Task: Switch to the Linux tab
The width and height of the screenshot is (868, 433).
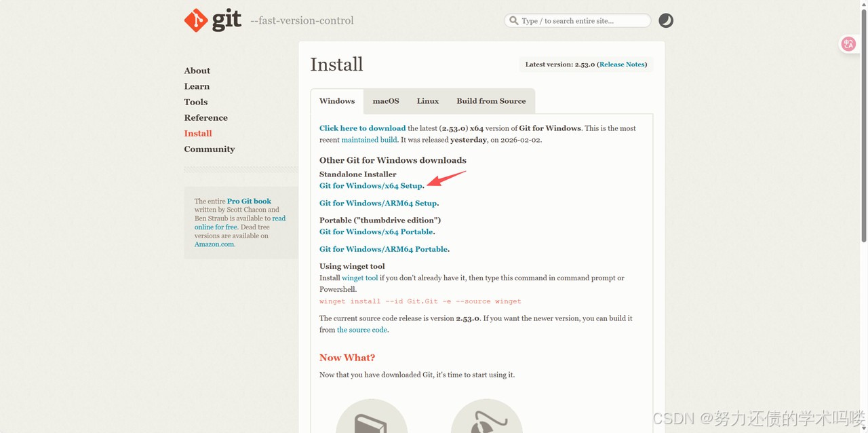Action: 428,101
